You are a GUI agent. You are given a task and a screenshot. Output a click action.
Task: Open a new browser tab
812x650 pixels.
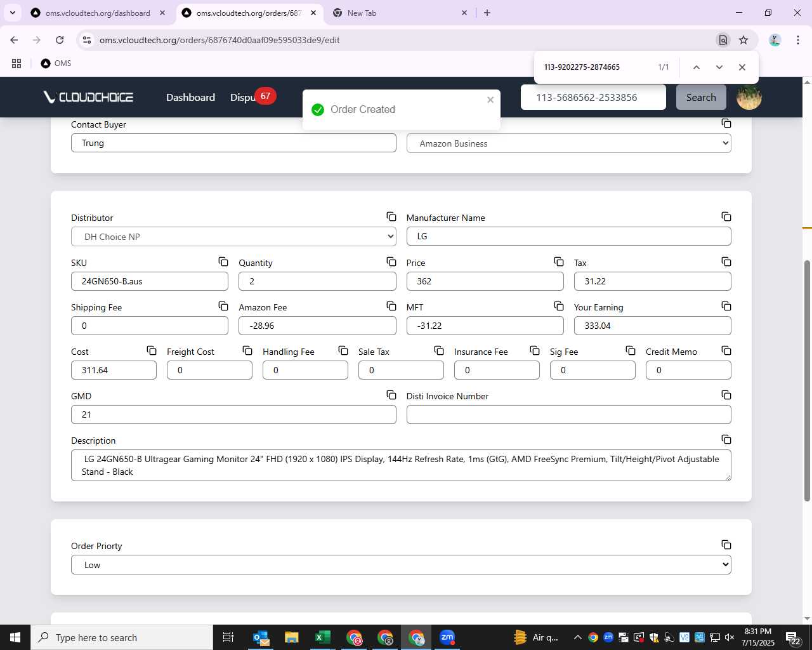coord(487,13)
